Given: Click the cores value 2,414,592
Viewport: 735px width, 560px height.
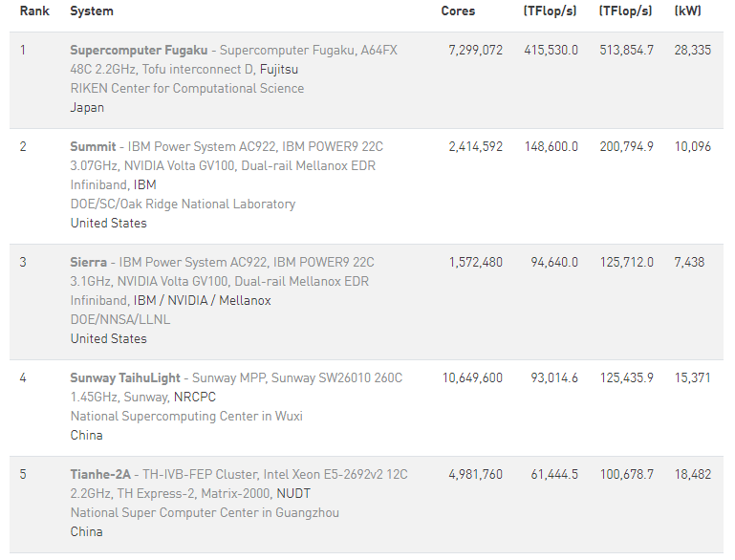Looking at the screenshot, I should click(475, 146).
